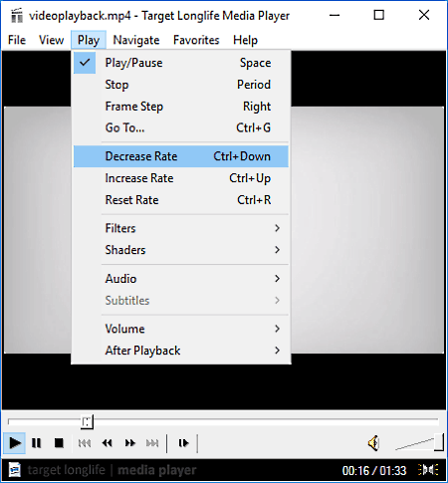448x483 pixels.
Task: Click the skip to next track icon
Action: 152,443
